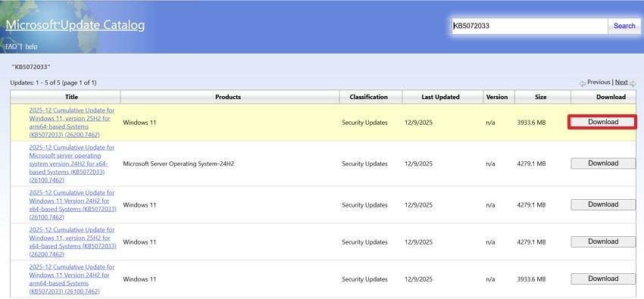Open Windows 11 24H2 x64-based update link
This screenshot has height=299, width=644.
point(73,204)
